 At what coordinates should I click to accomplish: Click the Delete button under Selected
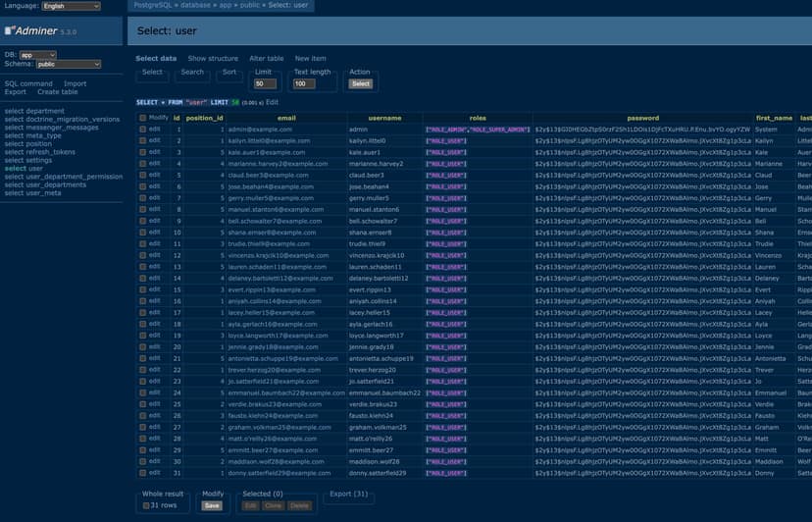click(299, 506)
